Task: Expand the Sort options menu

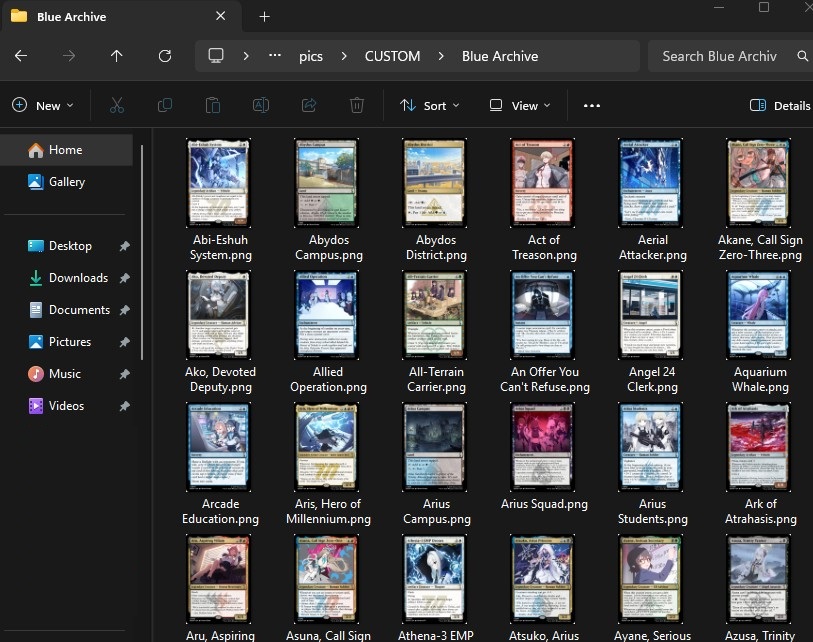Action: click(430, 105)
